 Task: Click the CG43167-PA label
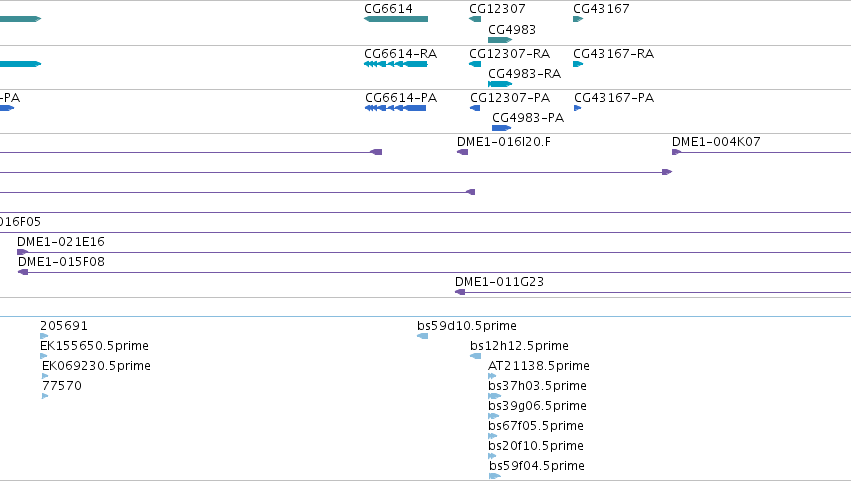614,98
